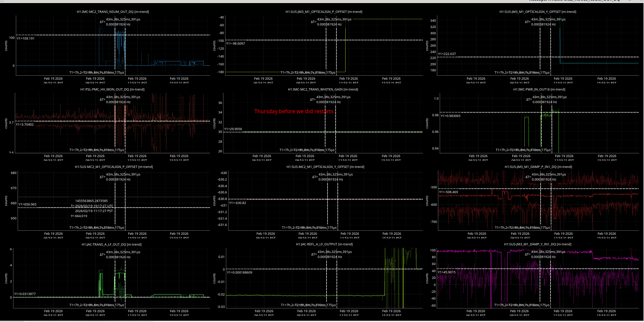644x322 pixels.
Task: Click the red 'Thursday before we did restarts' annotation
Action: [x=294, y=111]
